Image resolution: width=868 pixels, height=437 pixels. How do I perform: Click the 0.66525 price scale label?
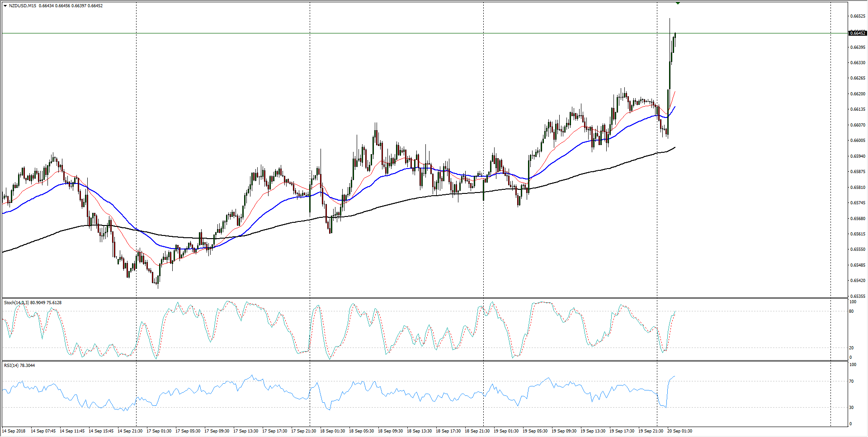coord(858,16)
